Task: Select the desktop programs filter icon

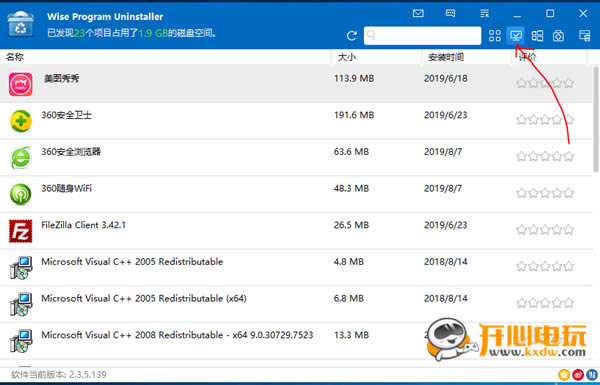Action: point(516,36)
